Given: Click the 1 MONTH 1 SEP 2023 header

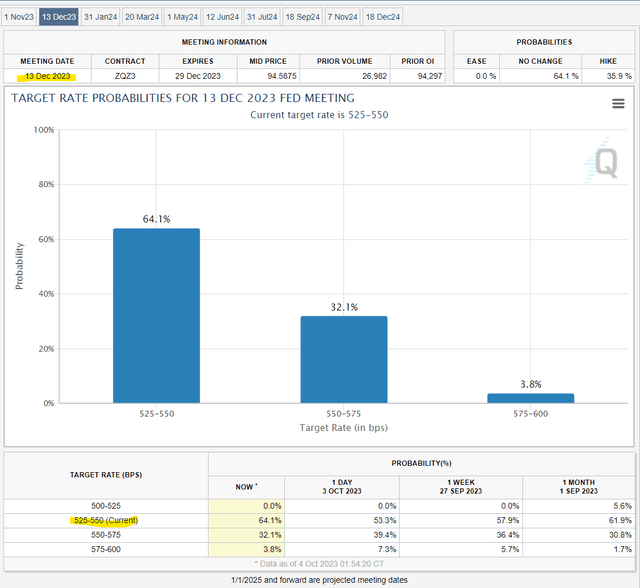Looking at the screenshot, I should point(579,487).
